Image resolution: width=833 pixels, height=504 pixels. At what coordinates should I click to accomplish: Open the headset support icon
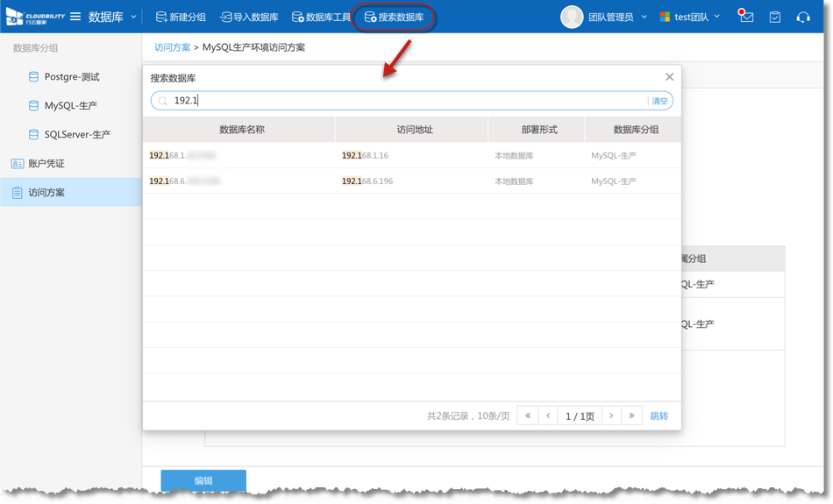[803, 17]
